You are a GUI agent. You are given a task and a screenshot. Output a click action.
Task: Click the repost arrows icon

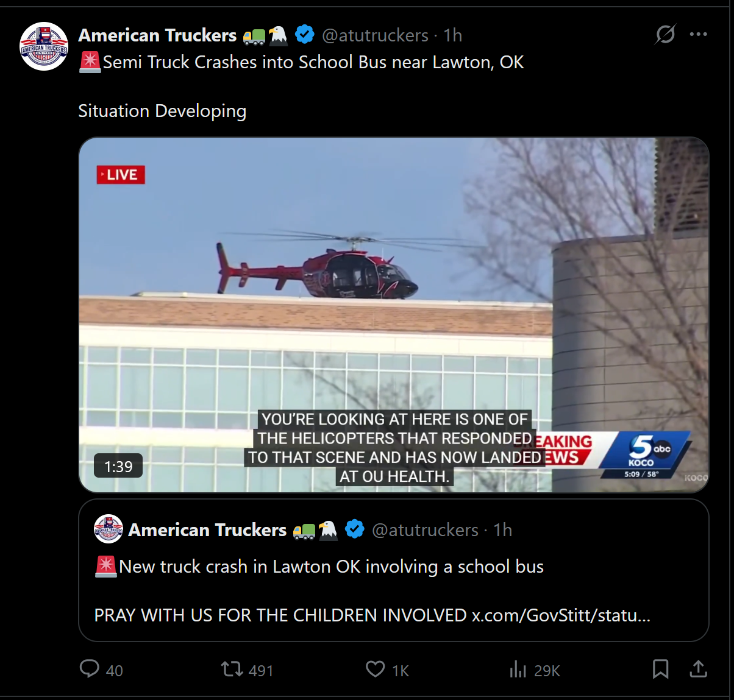pyautogui.click(x=232, y=670)
